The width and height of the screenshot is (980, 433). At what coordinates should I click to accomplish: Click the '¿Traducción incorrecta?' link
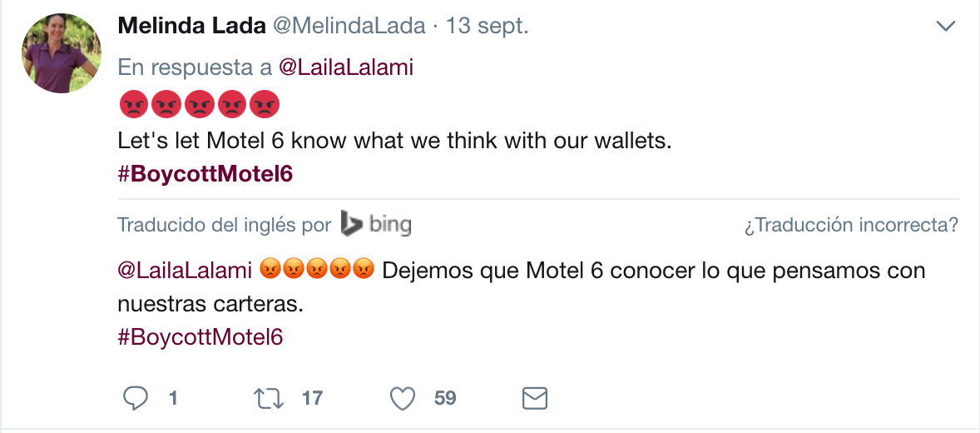(851, 225)
